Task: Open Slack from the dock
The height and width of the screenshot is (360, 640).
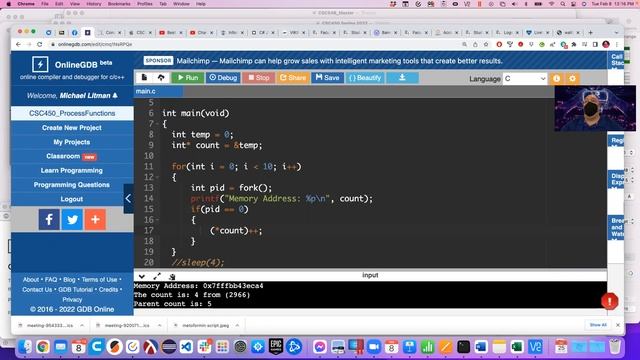Action: pyautogui.click(x=204, y=347)
